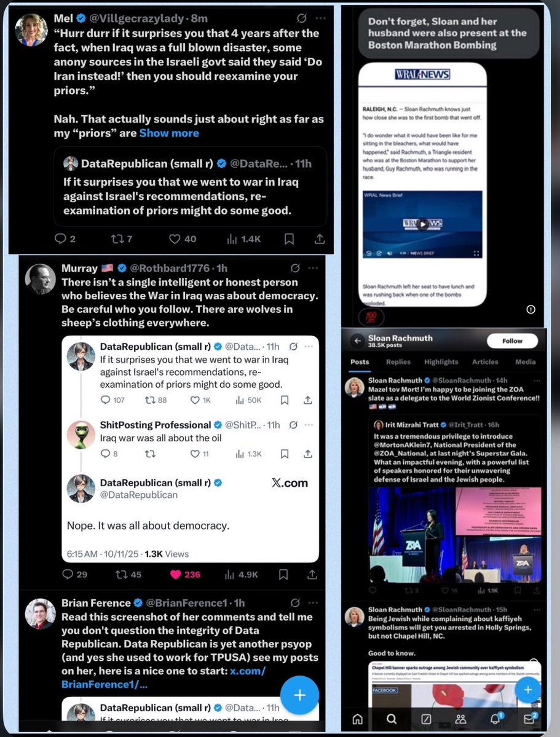560x737 pixels.
Task: Open more options on Mel's post
Action: click(321, 18)
